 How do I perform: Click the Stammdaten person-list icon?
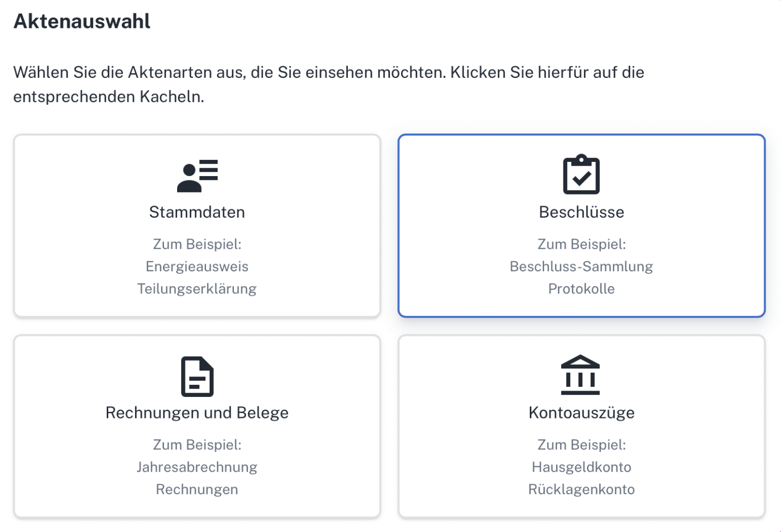[197, 176]
